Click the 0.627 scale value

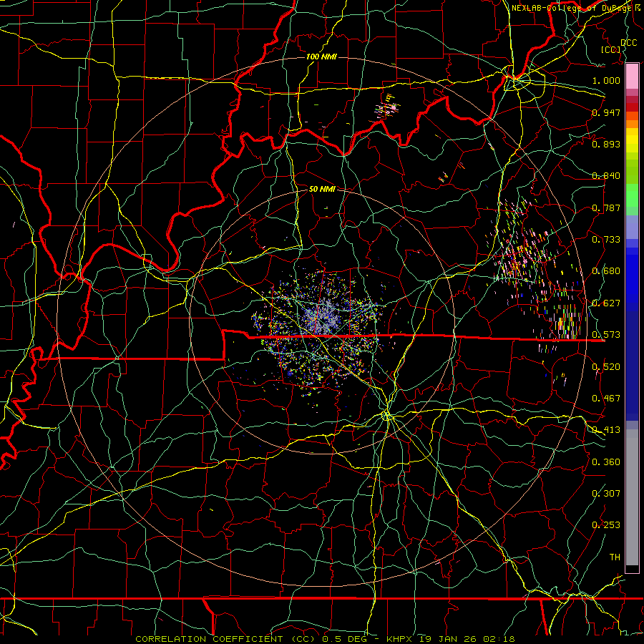coord(606,303)
